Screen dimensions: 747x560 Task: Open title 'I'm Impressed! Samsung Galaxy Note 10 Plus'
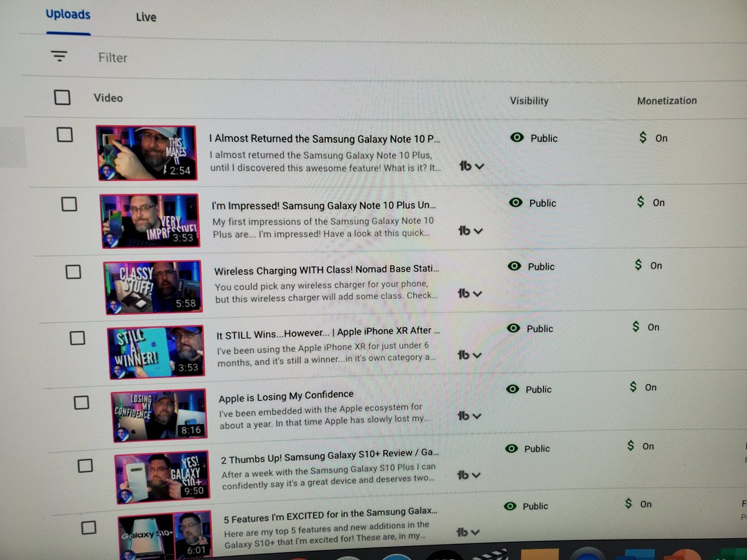click(324, 205)
